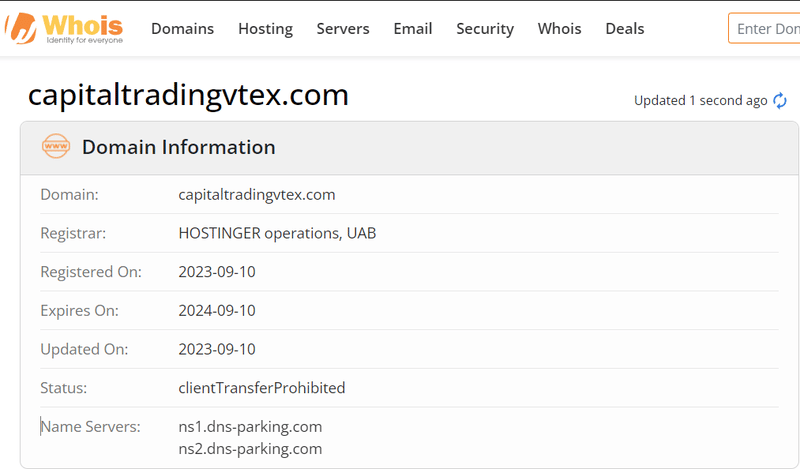The height and width of the screenshot is (469, 800).
Task: Open the Deals menu
Action: pyautogui.click(x=624, y=29)
